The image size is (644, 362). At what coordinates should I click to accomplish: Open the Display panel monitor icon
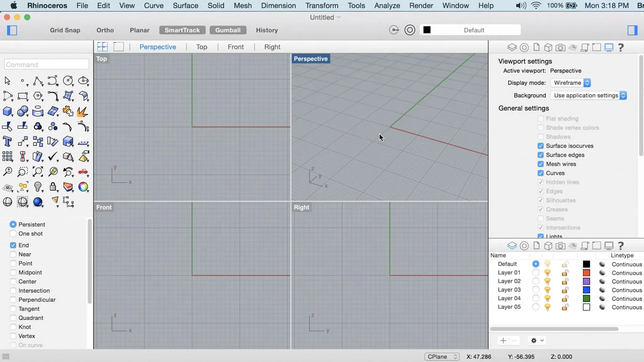pyautogui.click(x=609, y=47)
